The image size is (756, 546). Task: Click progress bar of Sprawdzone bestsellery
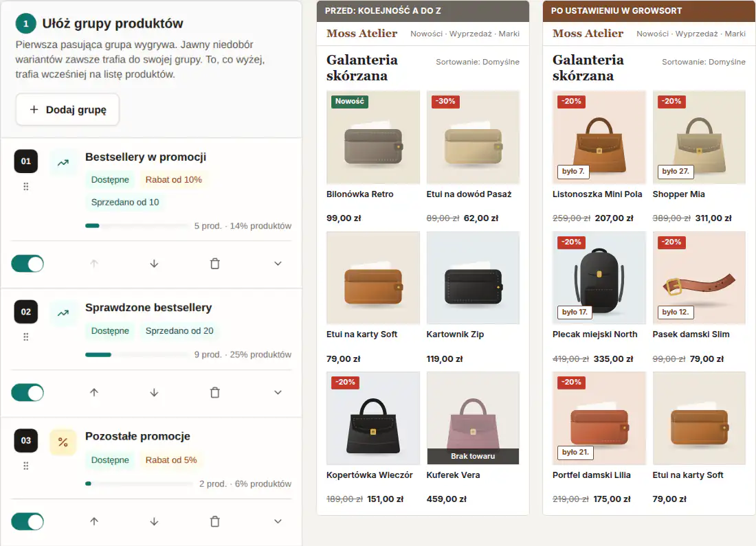pos(137,354)
